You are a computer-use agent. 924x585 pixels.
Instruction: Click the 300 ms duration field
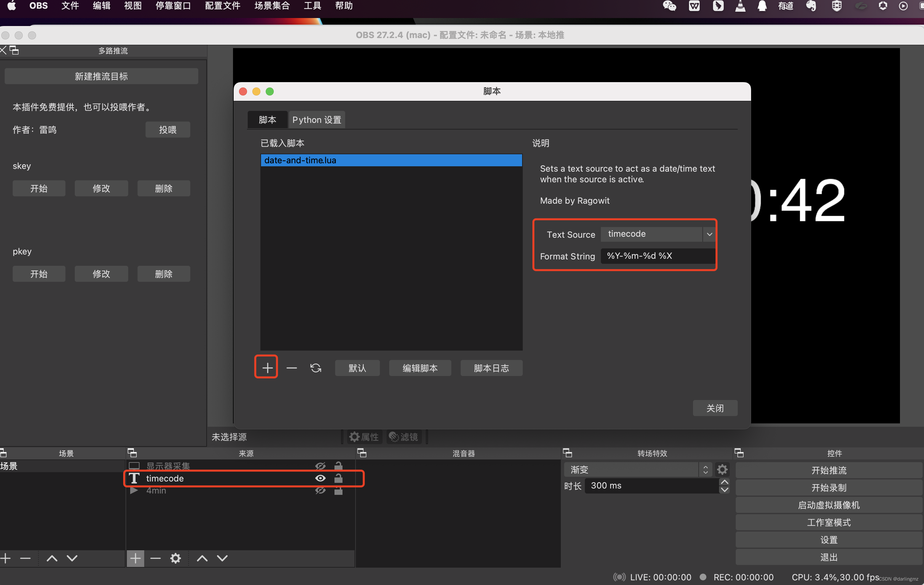coord(651,485)
